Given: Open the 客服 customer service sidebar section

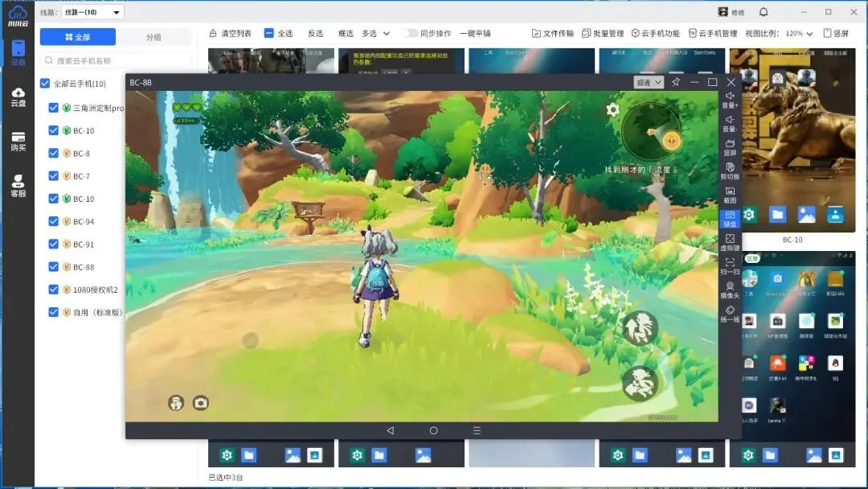Looking at the screenshot, I should pyautogui.click(x=18, y=186).
